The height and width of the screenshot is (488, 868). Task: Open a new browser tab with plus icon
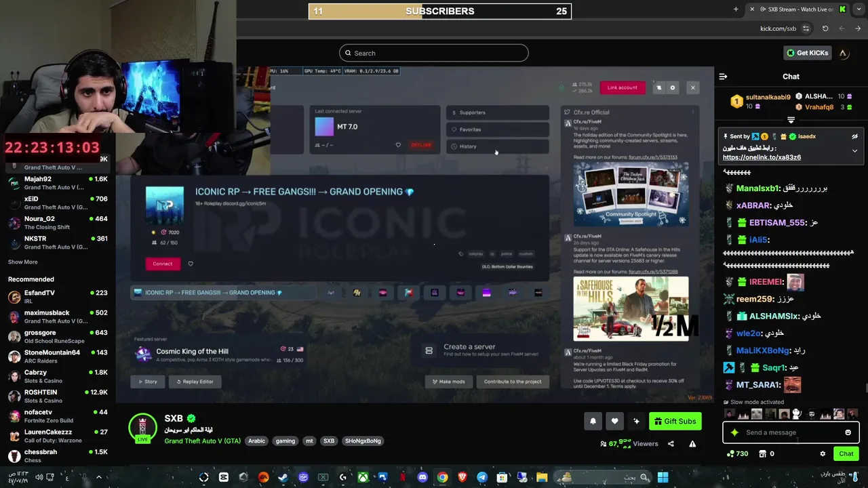[736, 9]
